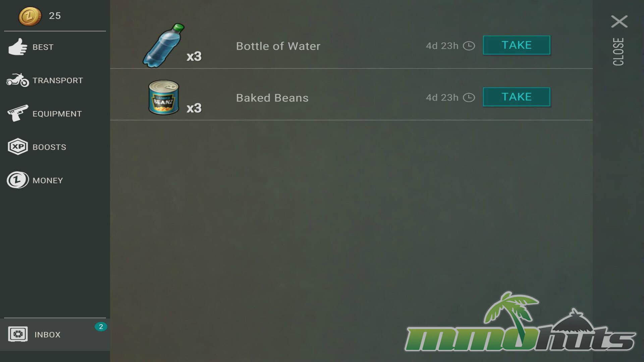Tap the Baked Beans can image
Image resolution: width=644 pixels, height=362 pixels.
(x=163, y=98)
